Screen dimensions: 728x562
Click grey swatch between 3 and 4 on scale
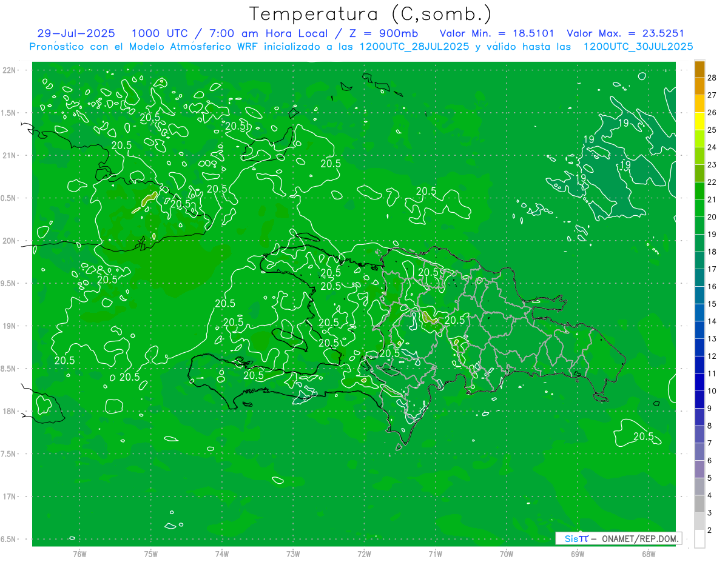point(700,504)
